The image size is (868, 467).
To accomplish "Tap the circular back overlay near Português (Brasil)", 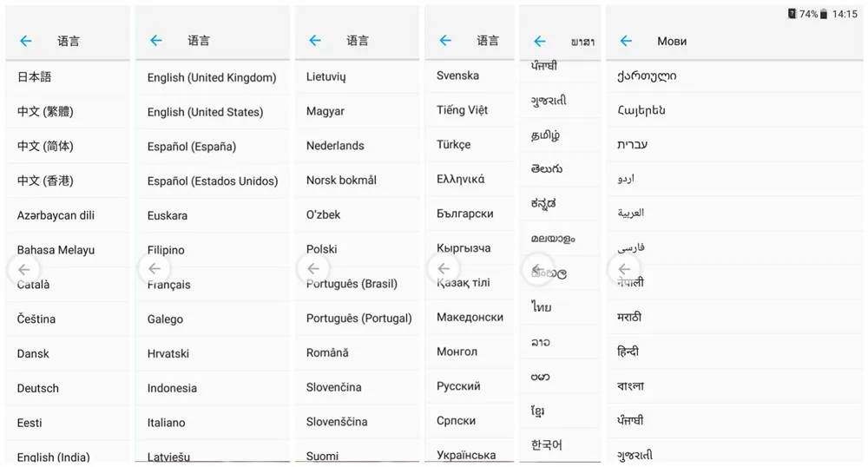I will 313,269.
